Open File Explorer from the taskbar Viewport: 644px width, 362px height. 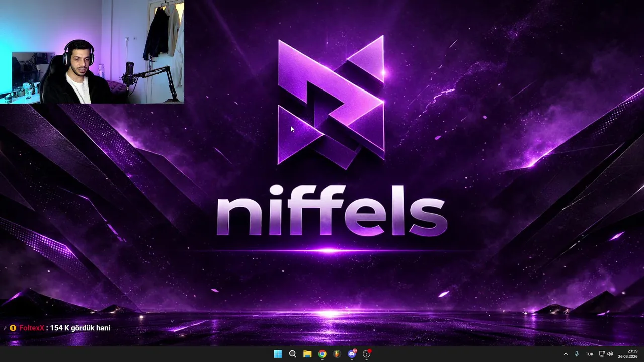coord(307,354)
